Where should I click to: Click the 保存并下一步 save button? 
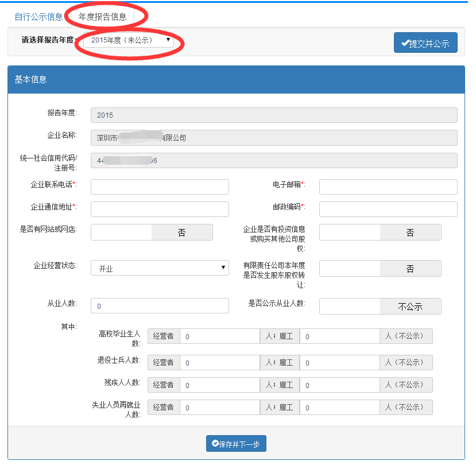(236, 443)
